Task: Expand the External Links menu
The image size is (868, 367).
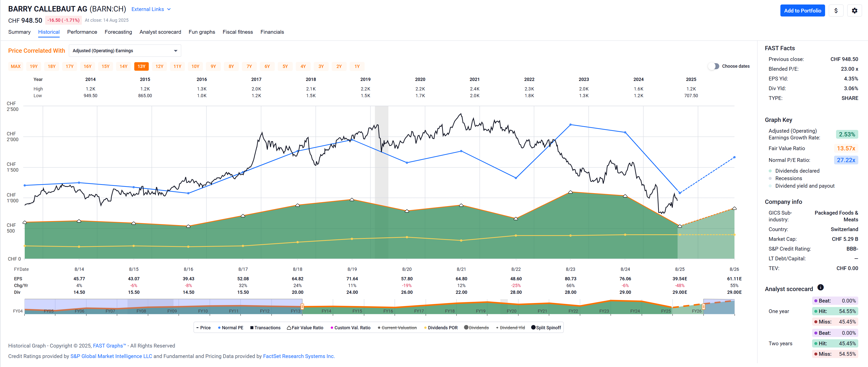Action: pyautogui.click(x=151, y=9)
